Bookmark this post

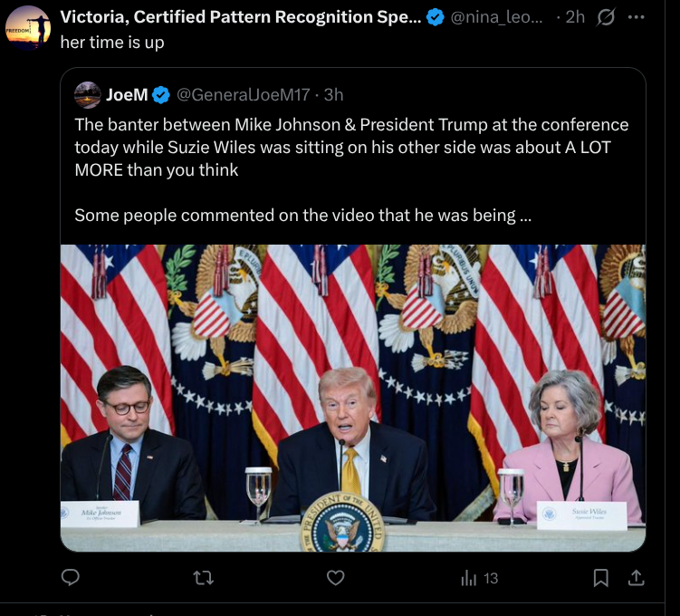(600, 577)
